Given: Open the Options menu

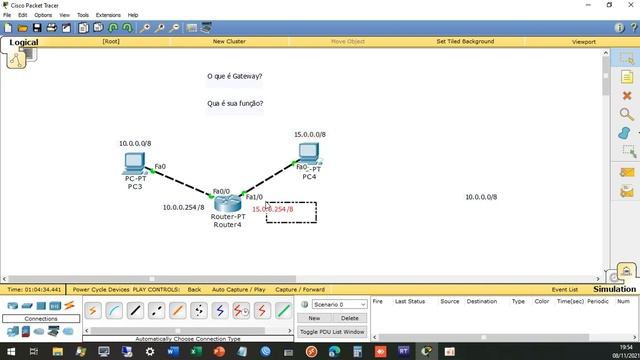Looking at the screenshot, I should point(43,15).
